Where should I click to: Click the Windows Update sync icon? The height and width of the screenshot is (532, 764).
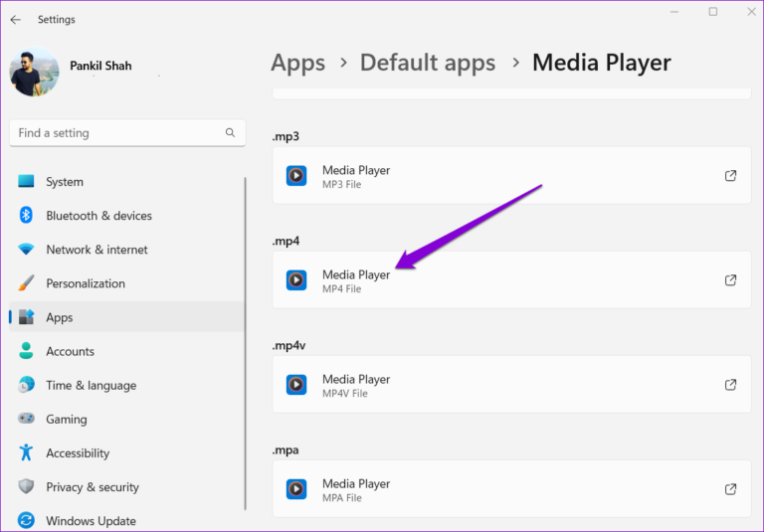(x=26, y=520)
